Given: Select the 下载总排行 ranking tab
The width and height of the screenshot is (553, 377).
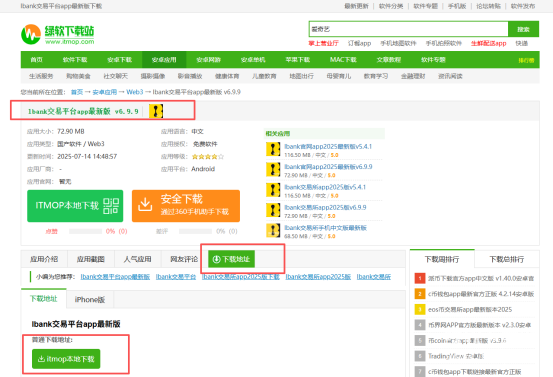Looking at the screenshot, I should point(507,259).
